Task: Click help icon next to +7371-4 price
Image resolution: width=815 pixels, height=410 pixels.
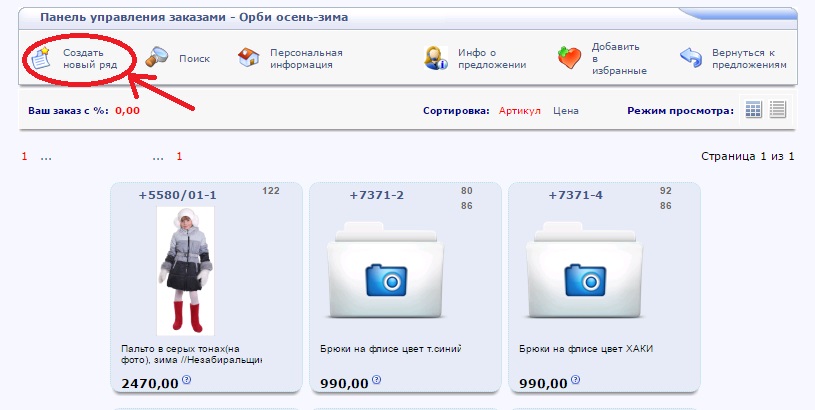Action: click(x=575, y=380)
